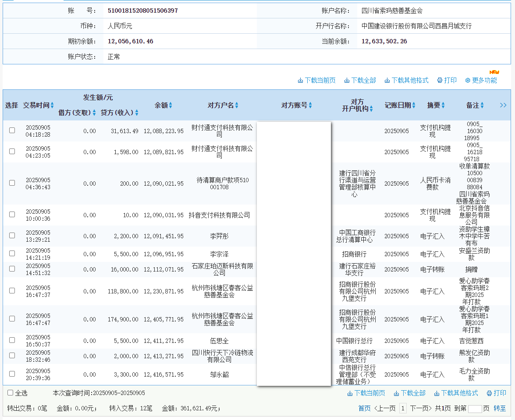Go to 首页 in pagination
The image size is (515, 420).
364,409
